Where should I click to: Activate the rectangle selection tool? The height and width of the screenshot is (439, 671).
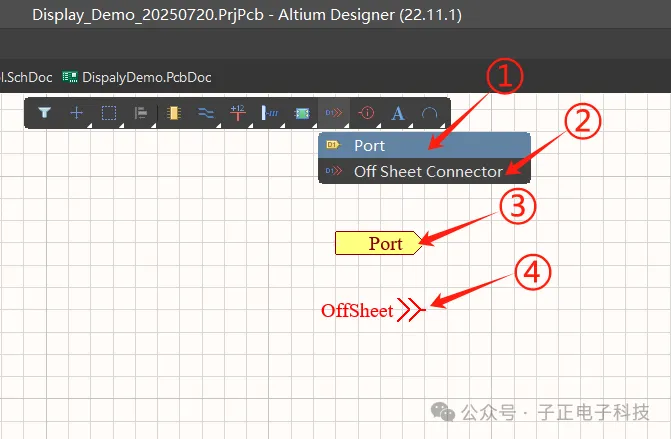tap(109, 113)
